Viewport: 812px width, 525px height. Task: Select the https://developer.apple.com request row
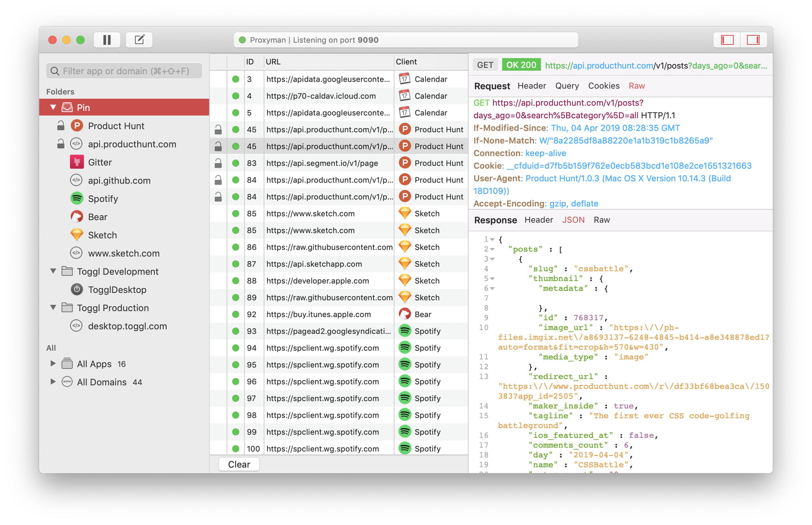pos(339,281)
